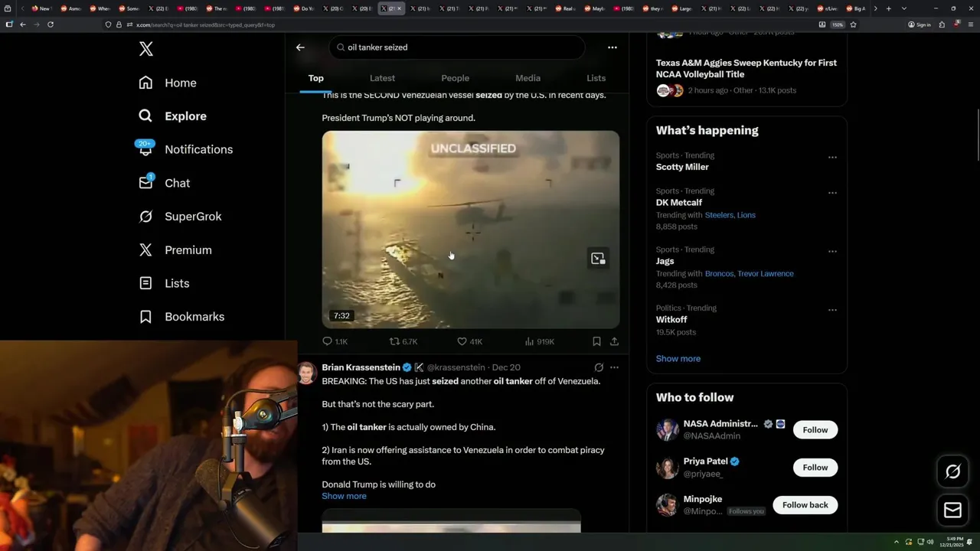Follow Priya Patel
This screenshot has height=551, width=980.
click(x=815, y=468)
